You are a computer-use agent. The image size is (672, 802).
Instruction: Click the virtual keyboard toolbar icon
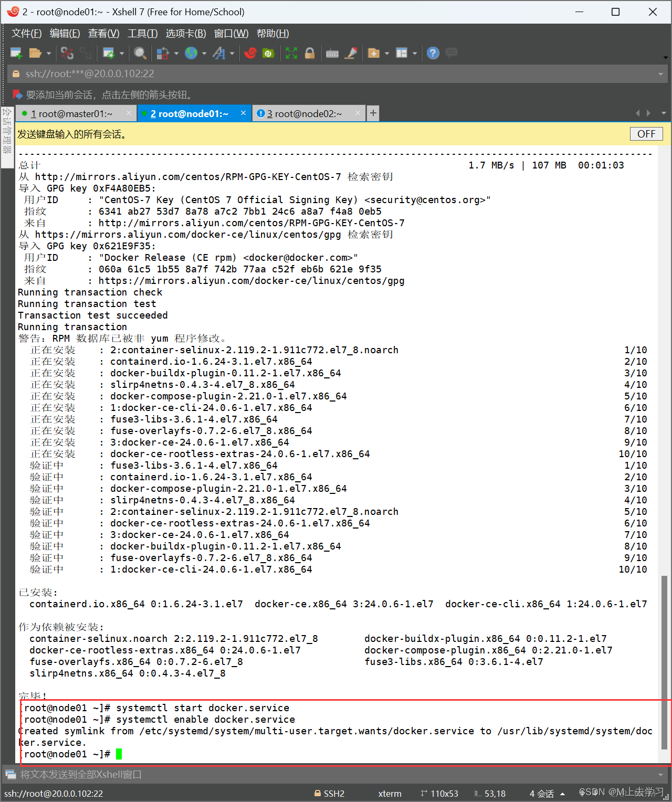pyautogui.click(x=332, y=54)
